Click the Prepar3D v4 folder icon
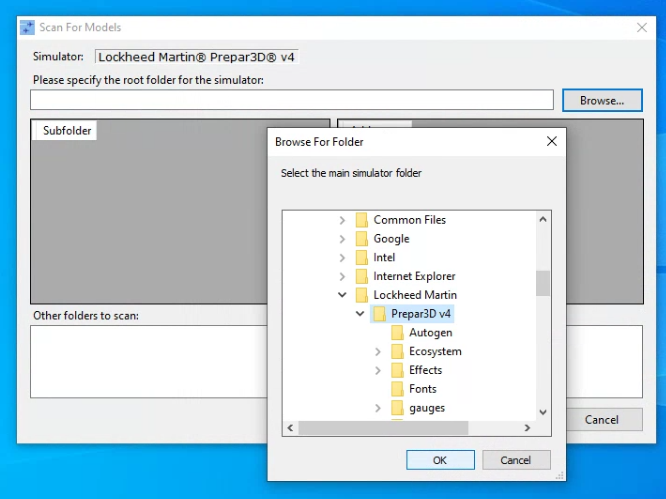Screen dimensions: 666x499 tap(379, 314)
